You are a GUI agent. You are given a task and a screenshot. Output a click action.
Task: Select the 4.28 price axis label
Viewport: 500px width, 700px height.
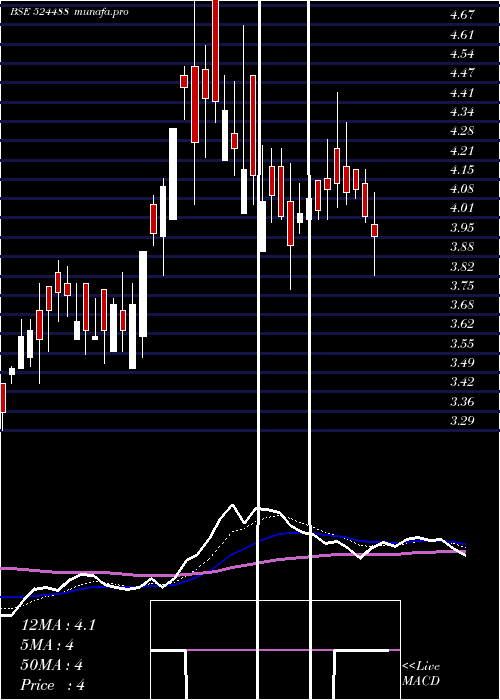462,131
